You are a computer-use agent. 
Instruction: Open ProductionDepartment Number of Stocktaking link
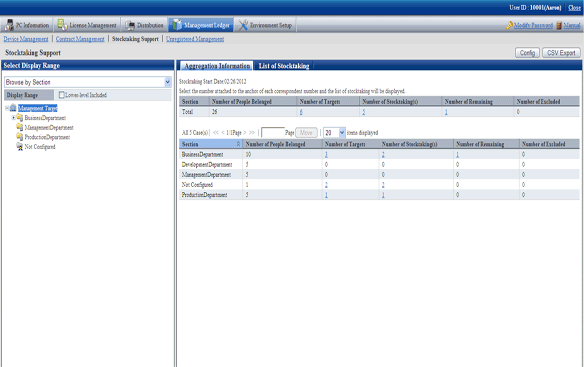[x=383, y=195]
